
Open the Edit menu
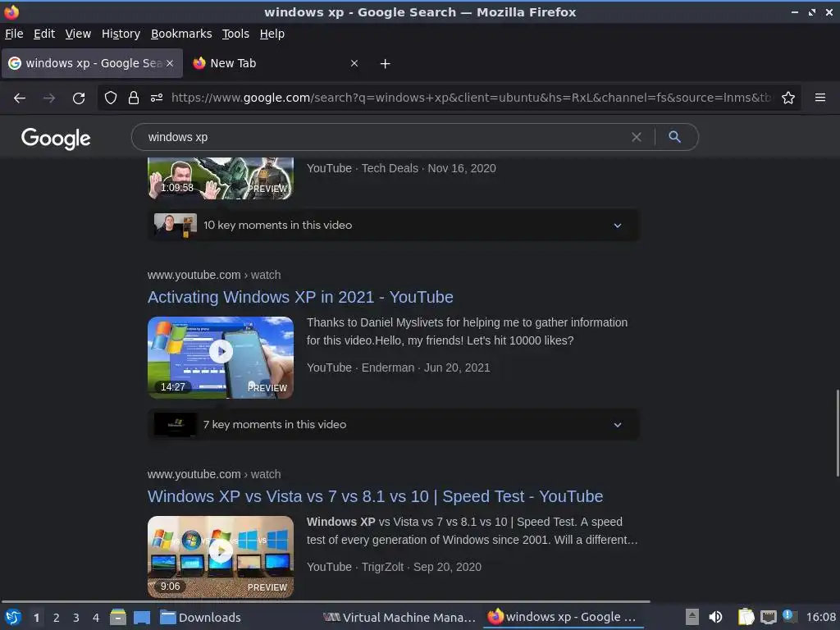coord(44,34)
